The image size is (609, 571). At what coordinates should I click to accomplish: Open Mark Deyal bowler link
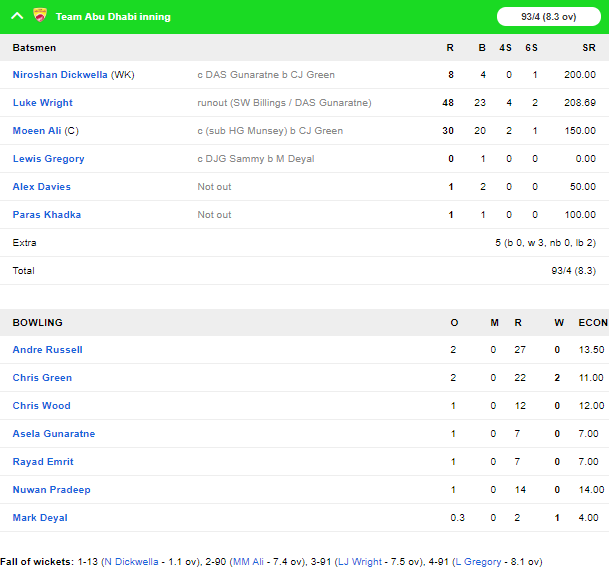pyautogui.click(x=40, y=517)
